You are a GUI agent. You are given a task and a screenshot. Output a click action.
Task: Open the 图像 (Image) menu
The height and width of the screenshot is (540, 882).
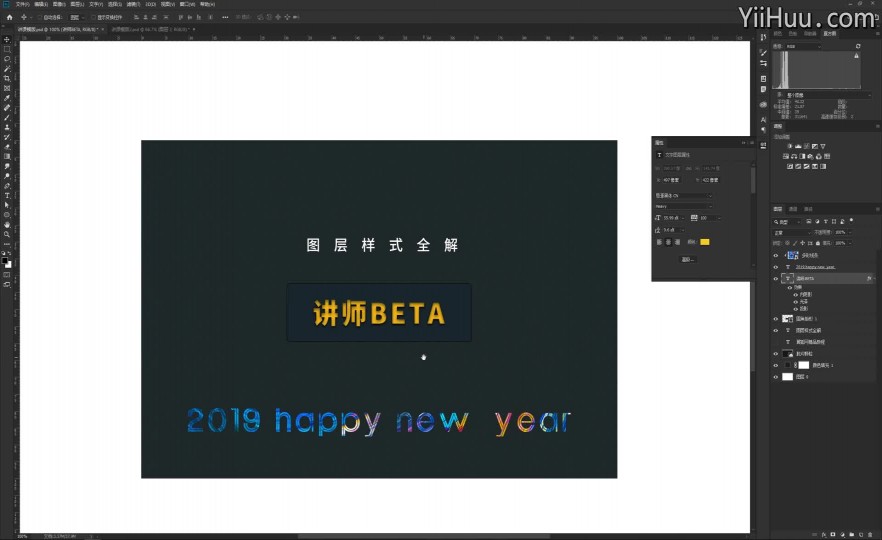(59, 4)
